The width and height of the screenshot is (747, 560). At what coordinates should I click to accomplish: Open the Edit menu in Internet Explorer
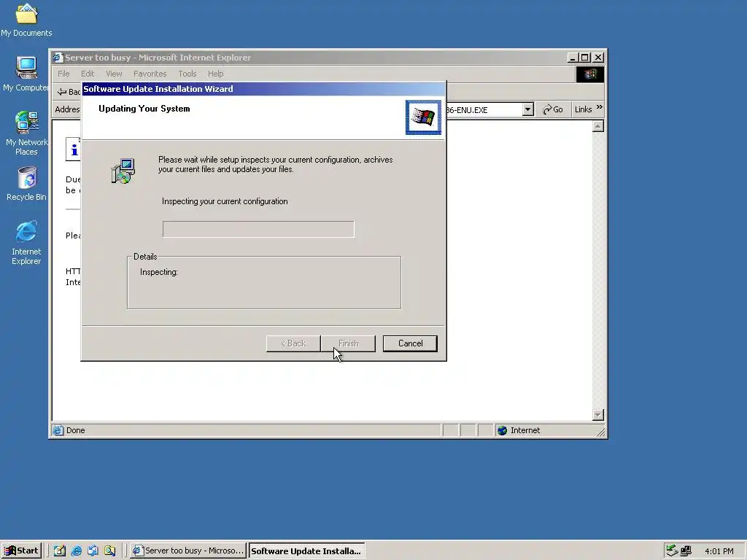[x=88, y=74]
